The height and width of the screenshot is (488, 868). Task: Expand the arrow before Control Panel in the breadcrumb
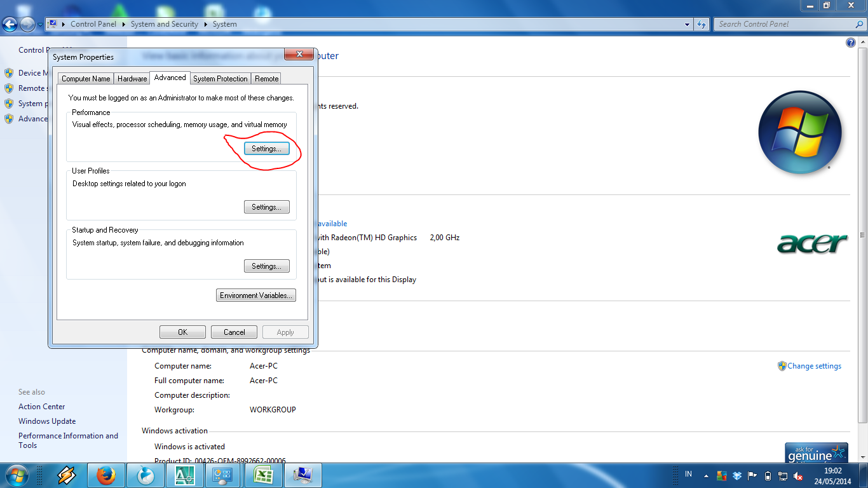(64, 24)
